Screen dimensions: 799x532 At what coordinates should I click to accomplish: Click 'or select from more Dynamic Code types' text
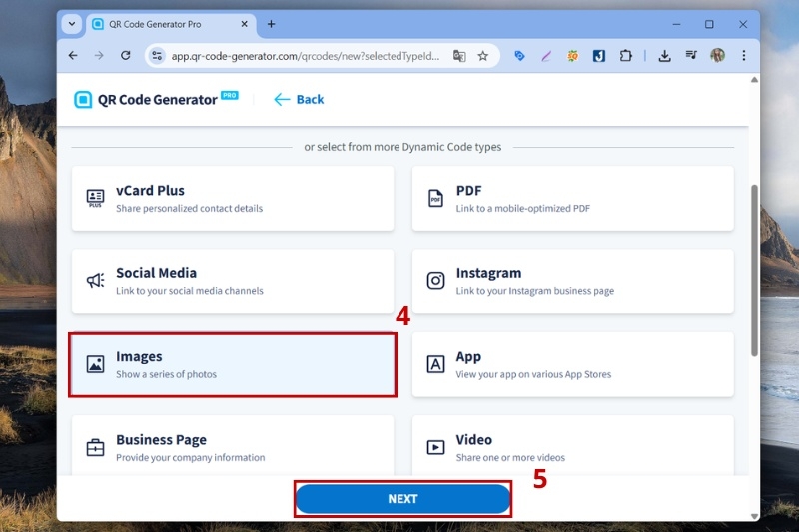[402, 147]
